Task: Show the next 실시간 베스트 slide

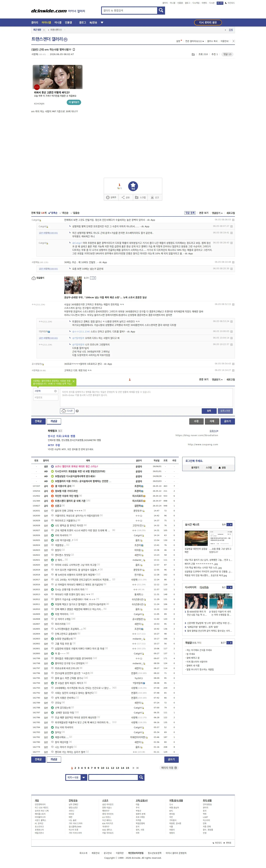Action: tap(231, 525)
